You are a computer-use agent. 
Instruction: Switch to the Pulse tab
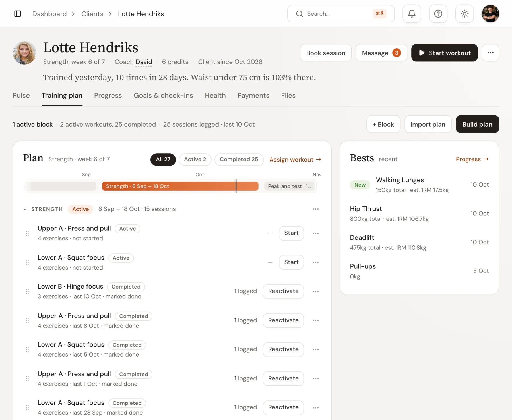pos(21,96)
